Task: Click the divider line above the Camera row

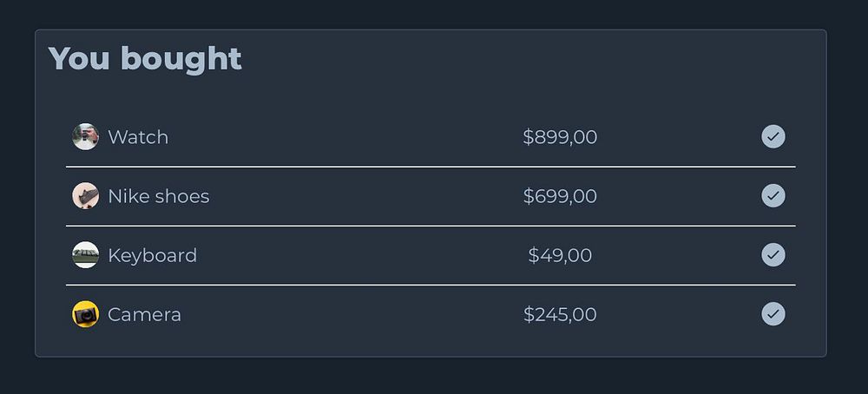Action: click(x=431, y=285)
